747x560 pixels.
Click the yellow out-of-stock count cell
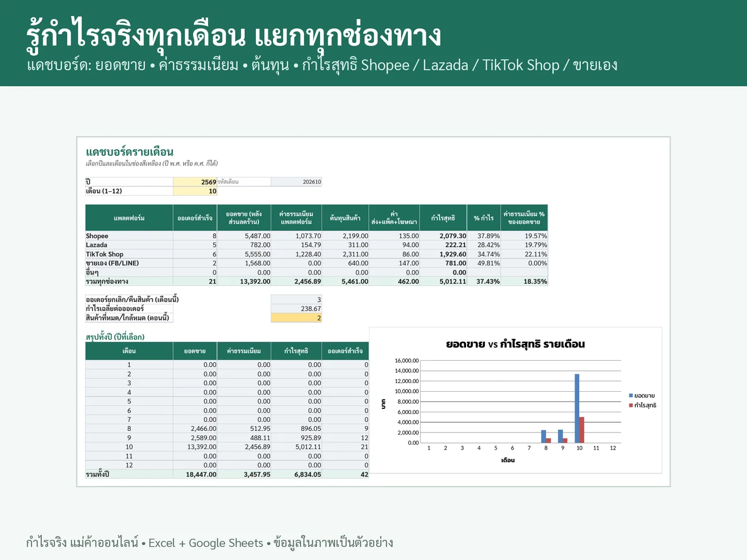[x=296, y=318]
